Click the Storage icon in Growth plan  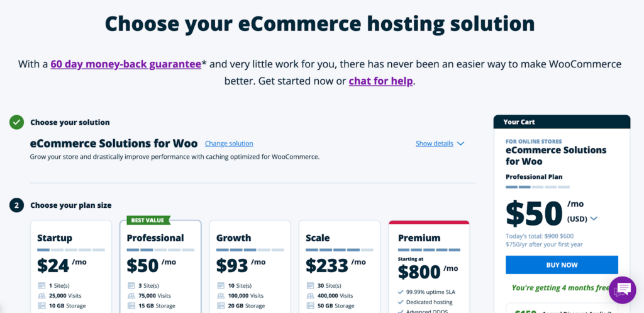point(221,306)
